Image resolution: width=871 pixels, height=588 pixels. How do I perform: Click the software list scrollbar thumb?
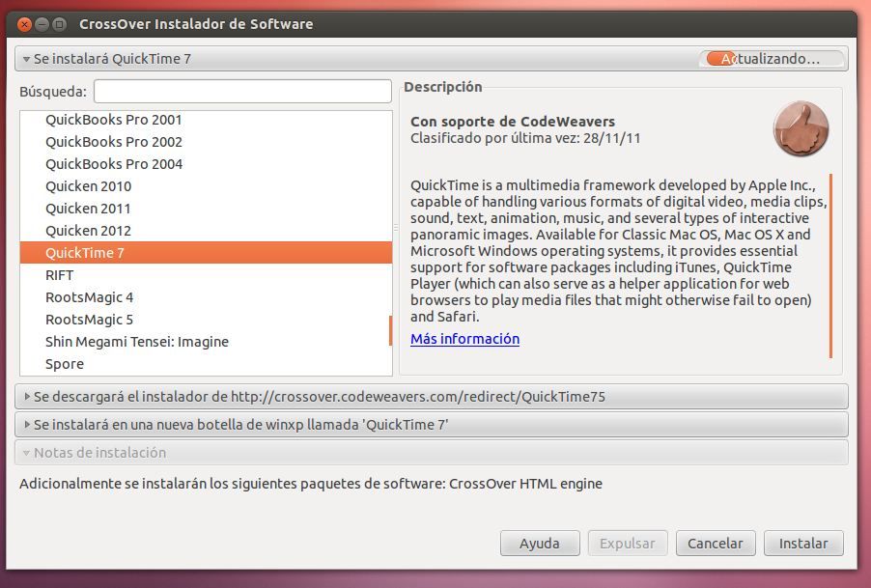click(390, 330)
